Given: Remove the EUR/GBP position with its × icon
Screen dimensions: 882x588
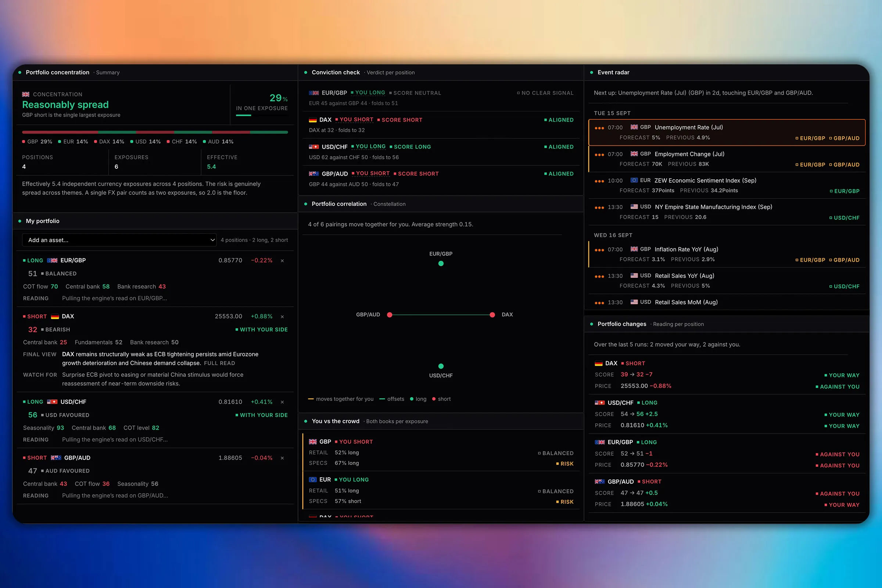Looking at the screenshot, I should coord(282,261).
